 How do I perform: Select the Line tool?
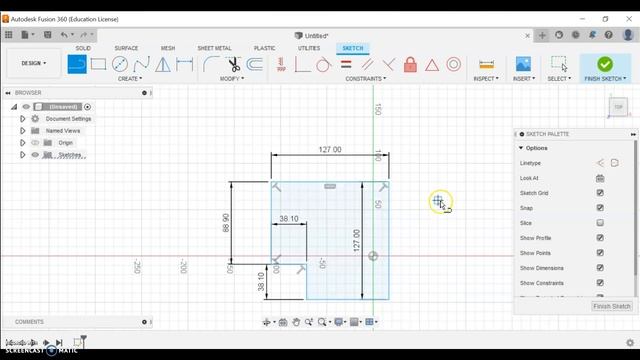pos(77,64)
